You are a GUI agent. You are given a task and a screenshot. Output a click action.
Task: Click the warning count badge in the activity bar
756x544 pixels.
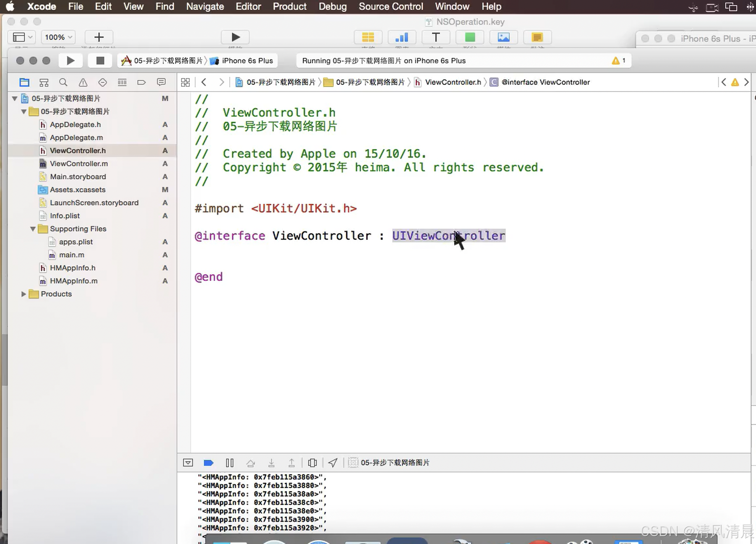tap(619, 61)
